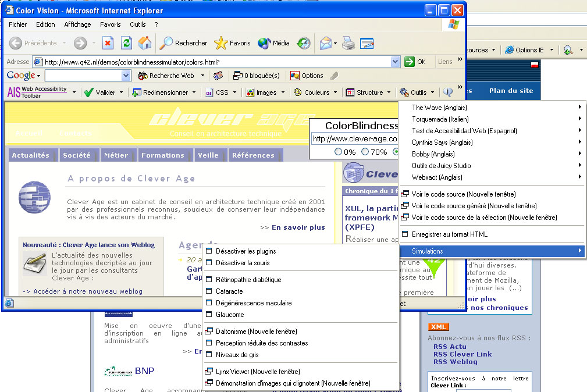This screenshot has width=587, height=392.
Task: Open the Edition menu
Action: [x=45, y=24]
